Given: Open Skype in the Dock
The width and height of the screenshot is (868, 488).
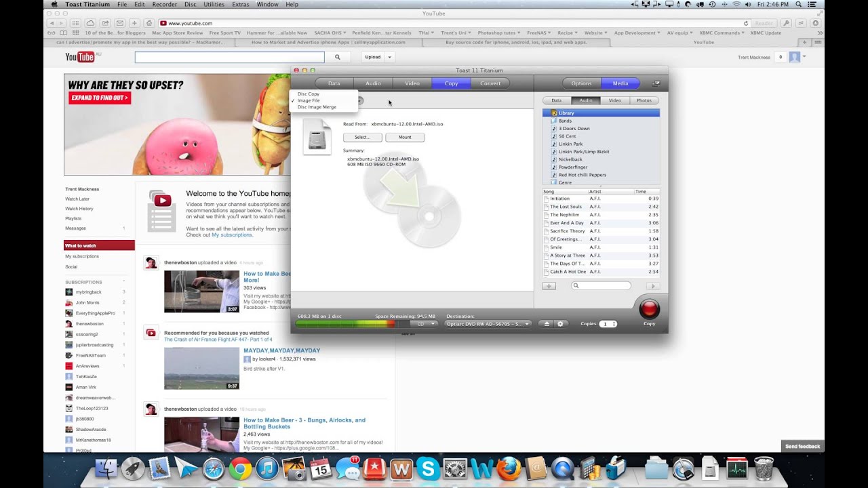Looking at the screenshot, I should [x=427, y=468].
